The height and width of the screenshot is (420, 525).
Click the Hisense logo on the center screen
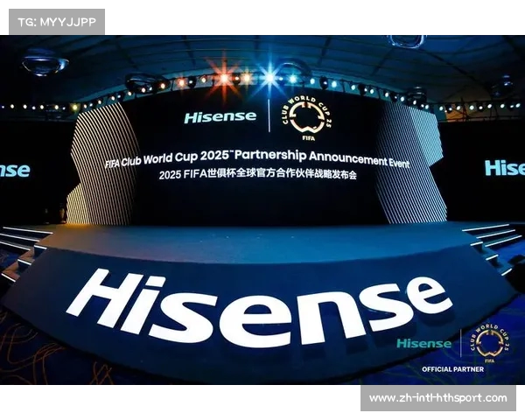point(220,117)
